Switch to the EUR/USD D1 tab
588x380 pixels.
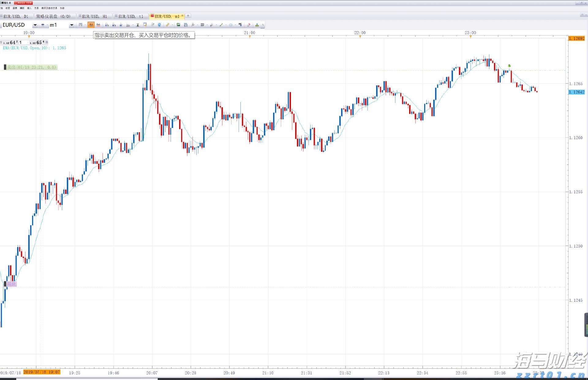(x=15, y=16)
